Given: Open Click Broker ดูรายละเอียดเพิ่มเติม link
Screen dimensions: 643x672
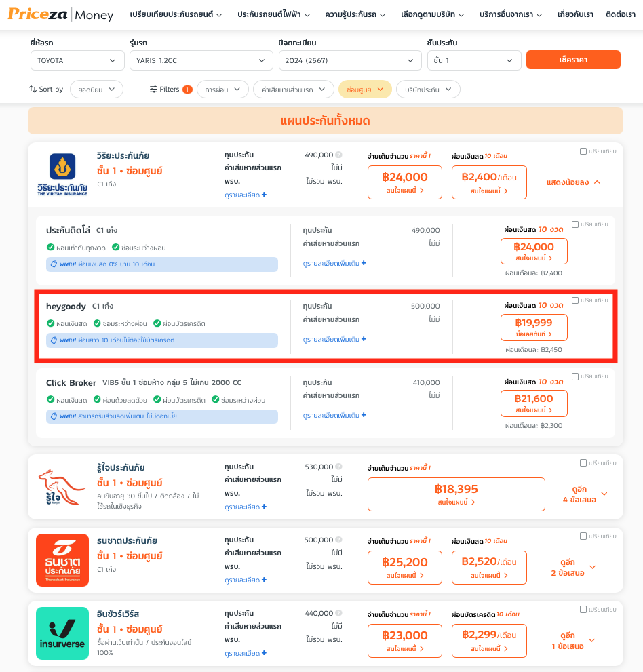Looking at the screenshot, I should coord(334,415).
